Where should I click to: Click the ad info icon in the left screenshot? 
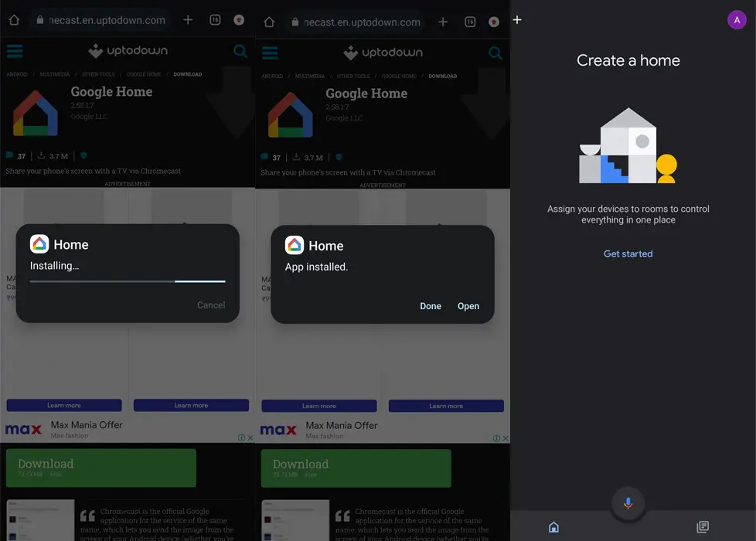pos(241,437)
